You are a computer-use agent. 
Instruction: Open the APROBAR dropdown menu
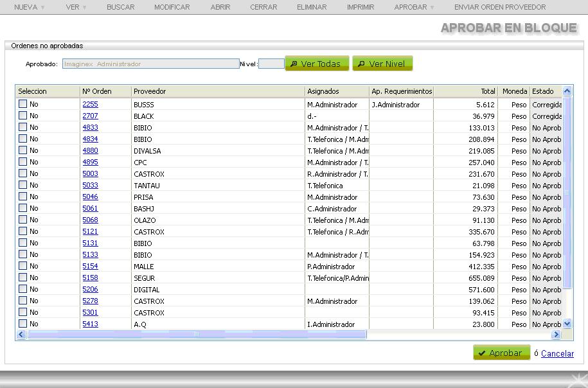point(414,7)
